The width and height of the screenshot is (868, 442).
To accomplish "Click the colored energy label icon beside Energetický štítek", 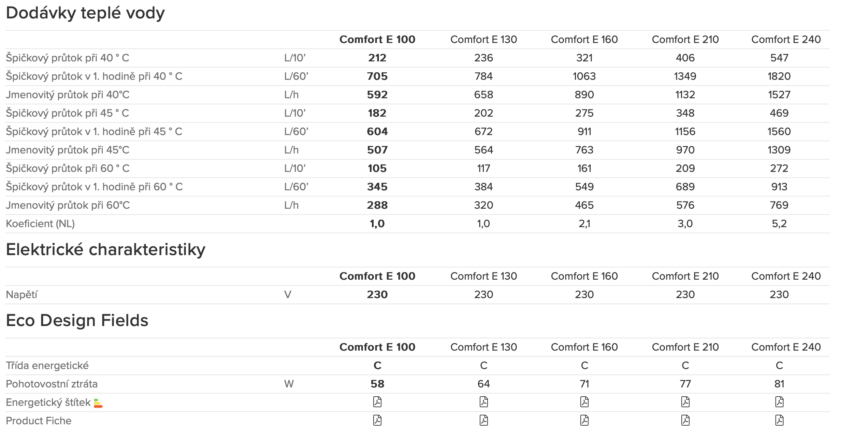I will click(98, 403).
